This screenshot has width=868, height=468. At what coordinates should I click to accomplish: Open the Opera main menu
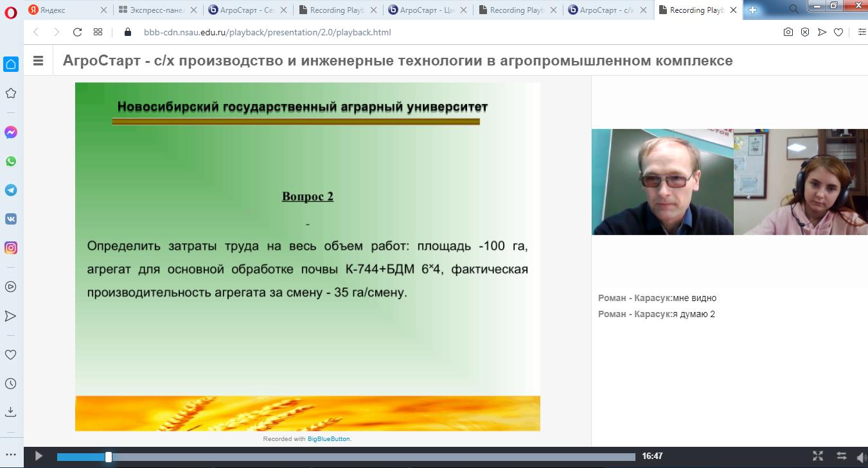point(11,10)
